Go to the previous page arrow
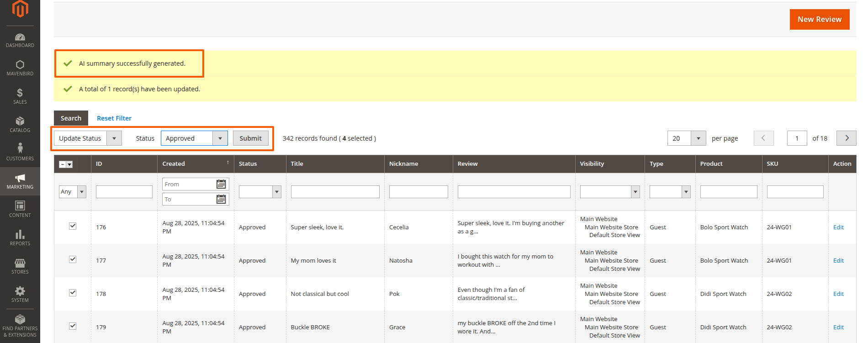Image resolution: width=868 pixels, height=343 pixels. pos(763,138)
